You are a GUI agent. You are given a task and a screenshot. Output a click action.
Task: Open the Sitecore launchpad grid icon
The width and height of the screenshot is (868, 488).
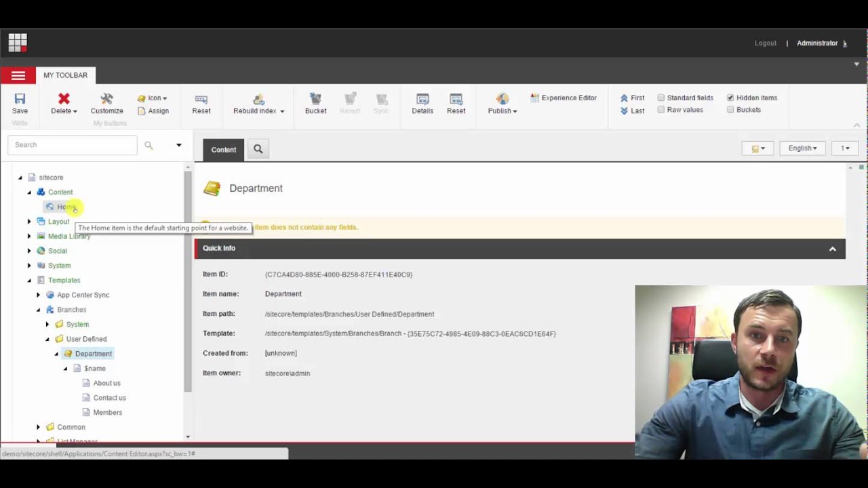[x=18, y=43]
